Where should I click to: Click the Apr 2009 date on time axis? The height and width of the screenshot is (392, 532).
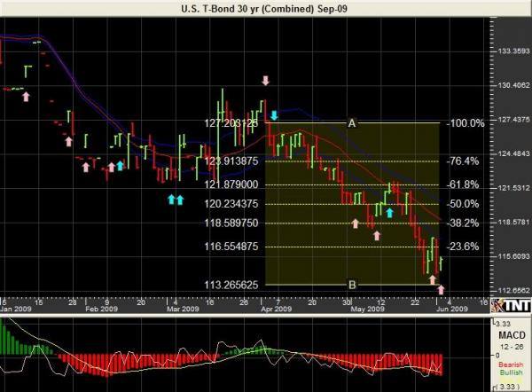click(x=277, y=310)
